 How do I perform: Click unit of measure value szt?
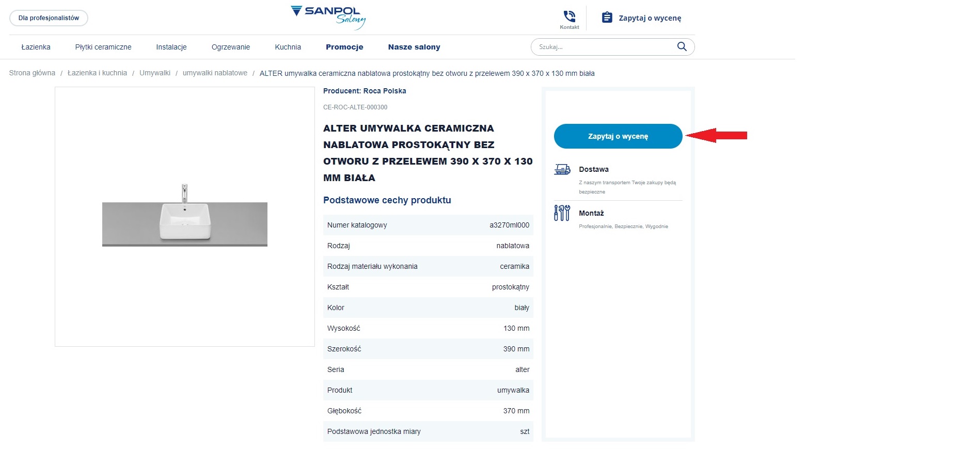tap(525, 431)
